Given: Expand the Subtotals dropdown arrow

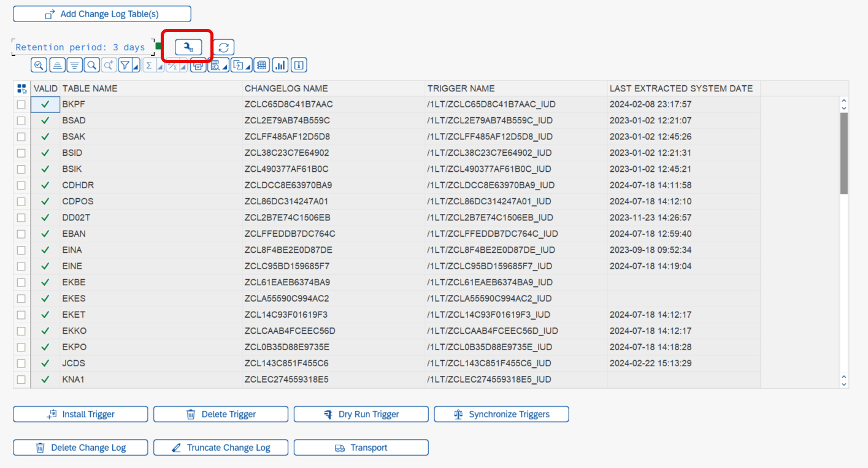Looking at the screenshot, I should click(183, 65).
